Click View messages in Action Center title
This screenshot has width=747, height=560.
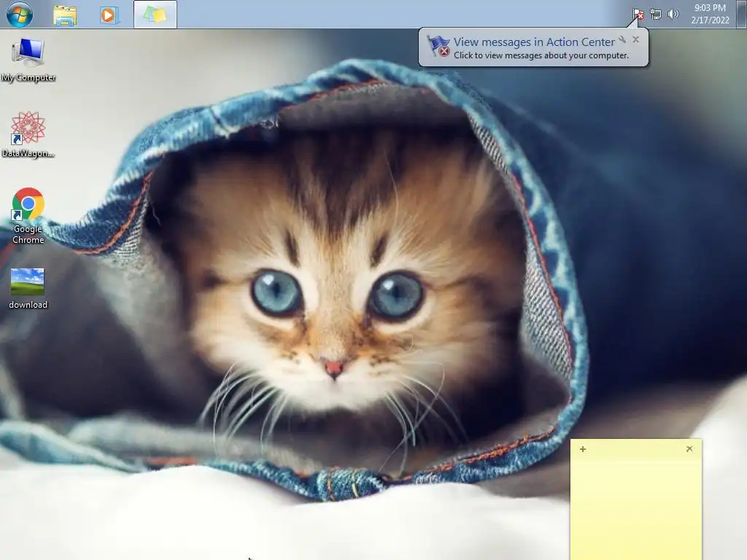(534, 42)
